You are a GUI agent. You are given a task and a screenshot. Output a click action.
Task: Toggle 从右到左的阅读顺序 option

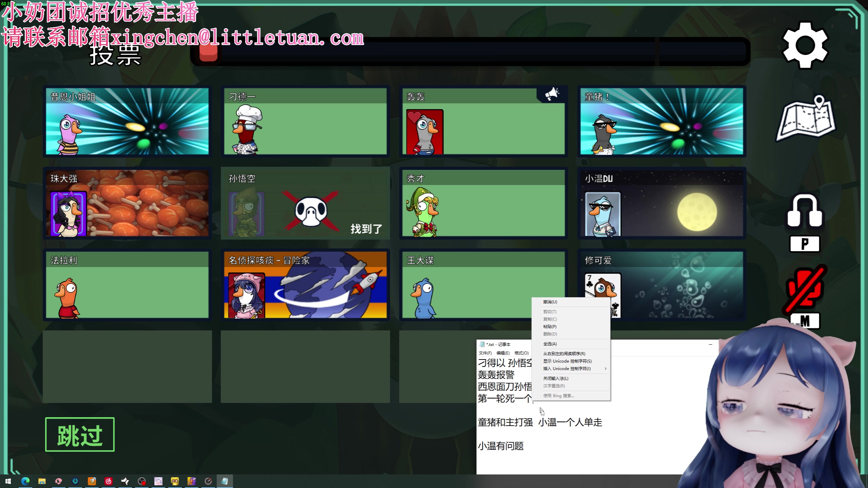click(564, 354)
